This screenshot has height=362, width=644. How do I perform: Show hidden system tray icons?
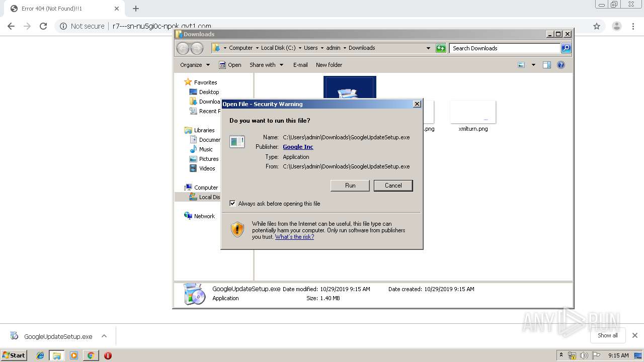point(561,355)
